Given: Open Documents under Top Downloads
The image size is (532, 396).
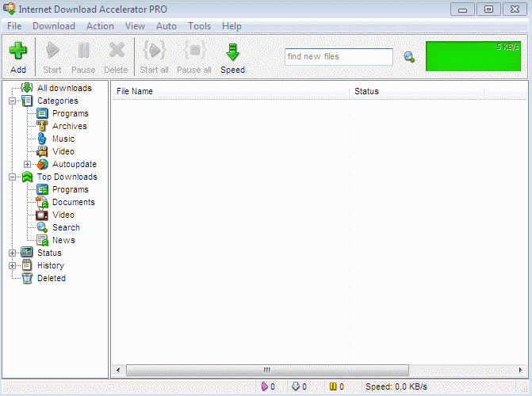Looking at the screenshot, I should tap(74, 202).
